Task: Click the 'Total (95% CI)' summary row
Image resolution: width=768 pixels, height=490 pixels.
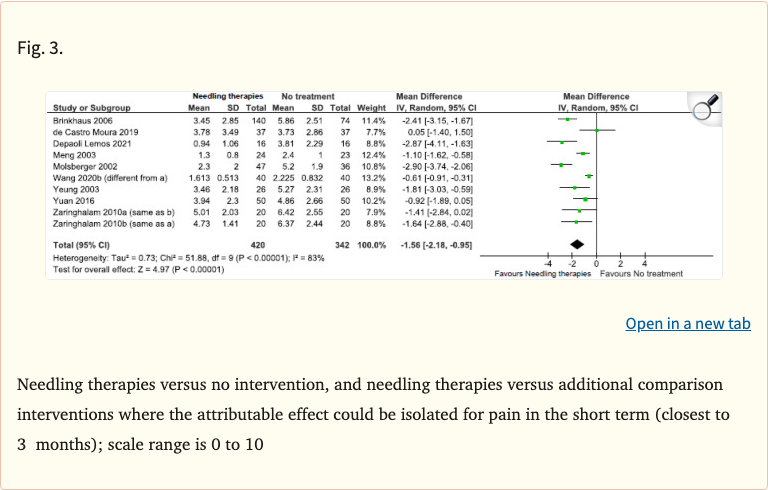Action: pyautogui.click(x=82, y=243)
